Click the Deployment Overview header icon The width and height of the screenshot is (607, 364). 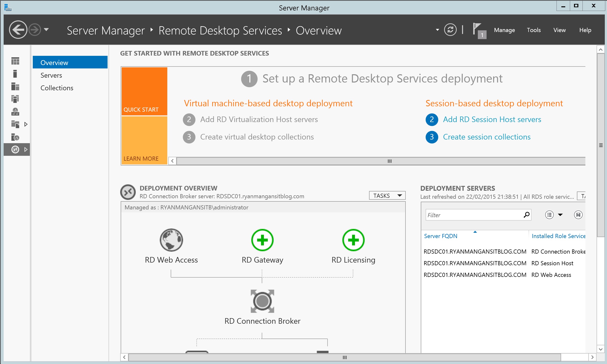tap(128, 192)
